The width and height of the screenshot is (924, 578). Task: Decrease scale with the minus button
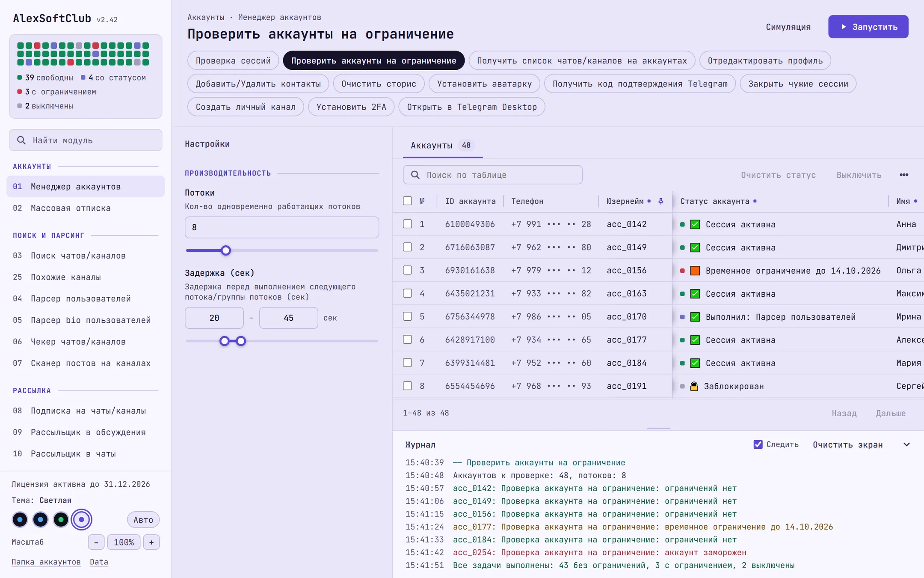96,542
